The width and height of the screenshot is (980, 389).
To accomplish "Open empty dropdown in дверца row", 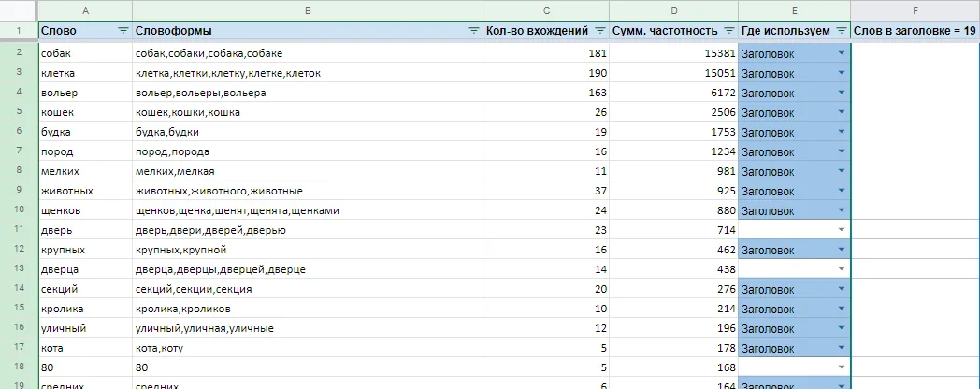I will point(842,269).
